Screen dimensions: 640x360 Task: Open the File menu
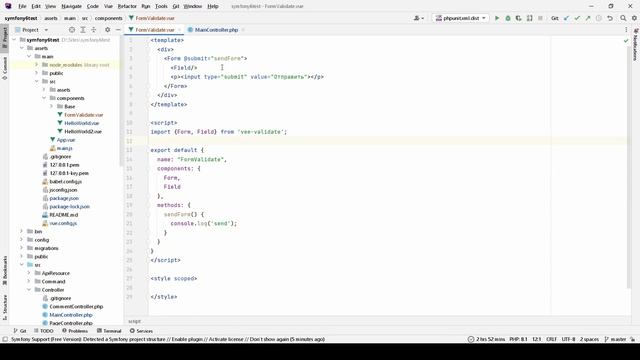tap(22, 6)
